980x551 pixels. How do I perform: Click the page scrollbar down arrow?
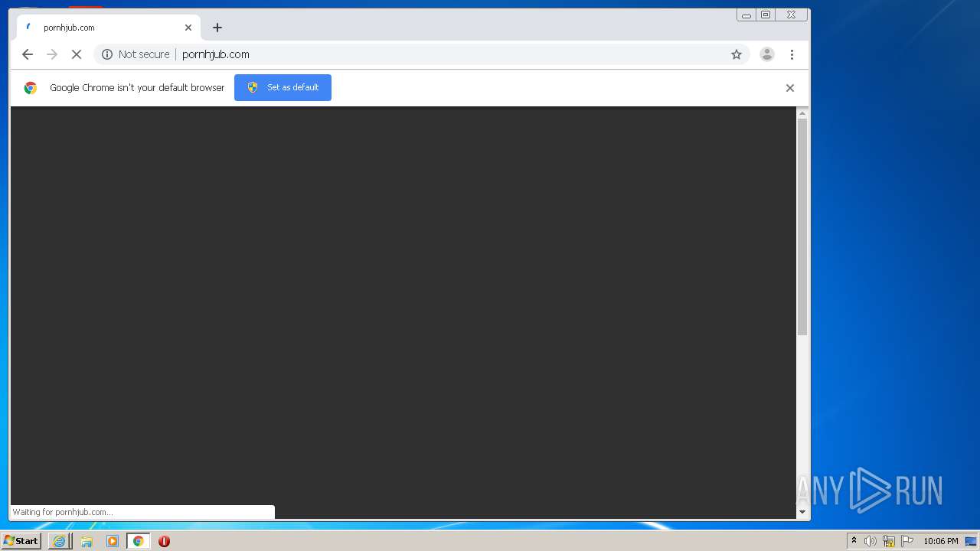(x=802, y=512)
